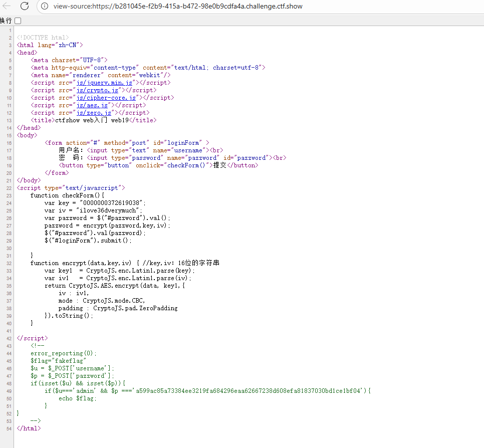Click the $p = $_POST['pazzword']; line
The image size is (484, 448).
(x=72, y=376)
